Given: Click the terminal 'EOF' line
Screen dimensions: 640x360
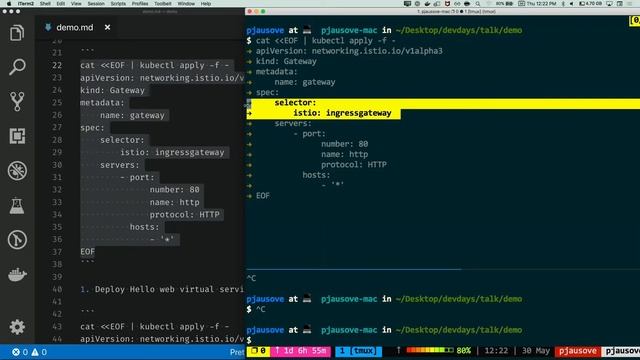Looking at the screenshot, I should 262,196.
